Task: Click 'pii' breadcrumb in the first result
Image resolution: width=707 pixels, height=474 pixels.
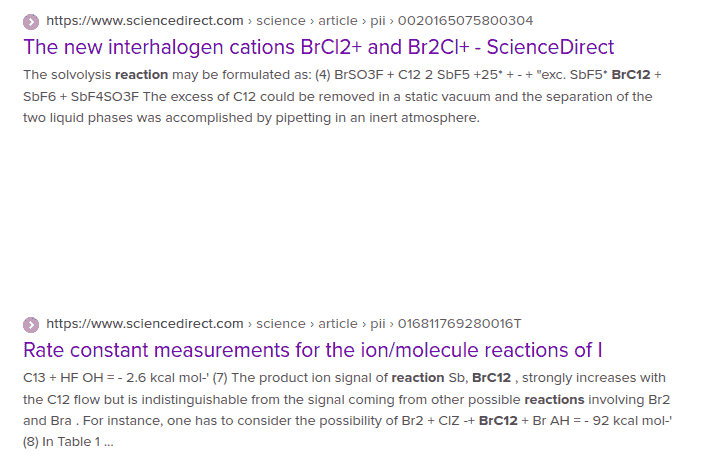Action: (378, 21)
